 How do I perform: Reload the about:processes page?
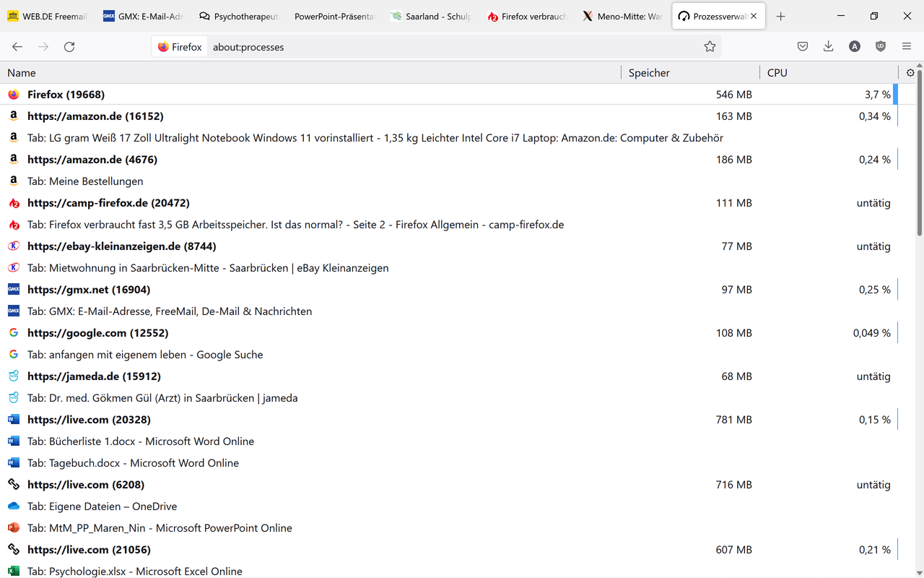69,47
